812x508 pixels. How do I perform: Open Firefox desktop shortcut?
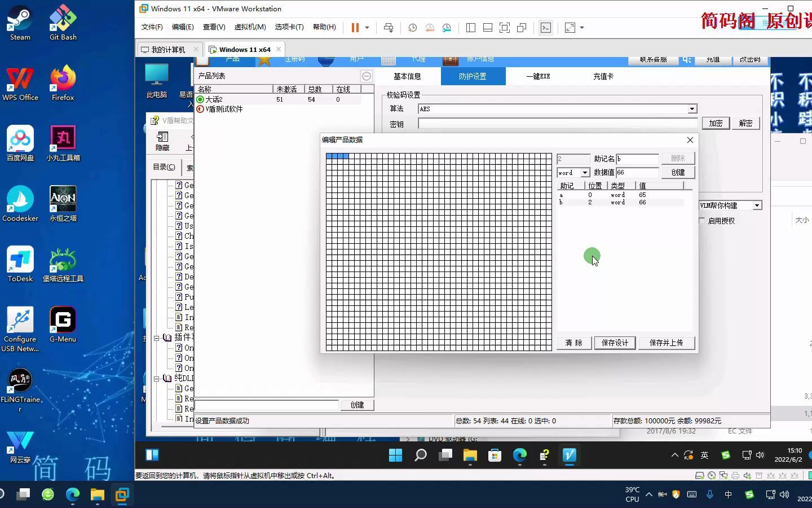tap(63, 83)
